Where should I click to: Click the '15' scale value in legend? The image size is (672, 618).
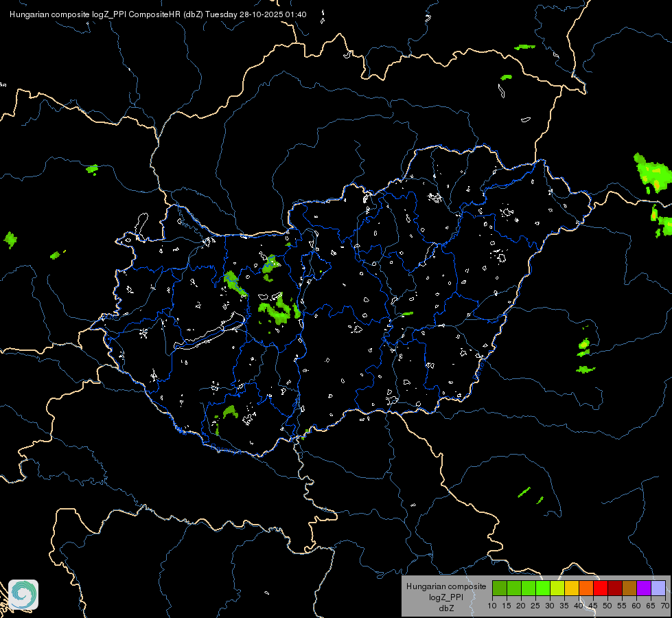(x=507, y=606)
